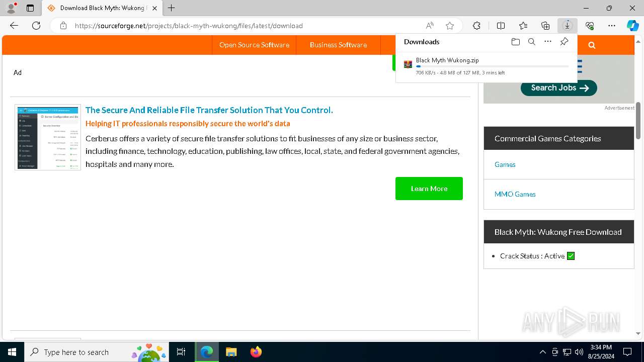
Task: Click the Read aloud icon
Action: click(430, 26)
